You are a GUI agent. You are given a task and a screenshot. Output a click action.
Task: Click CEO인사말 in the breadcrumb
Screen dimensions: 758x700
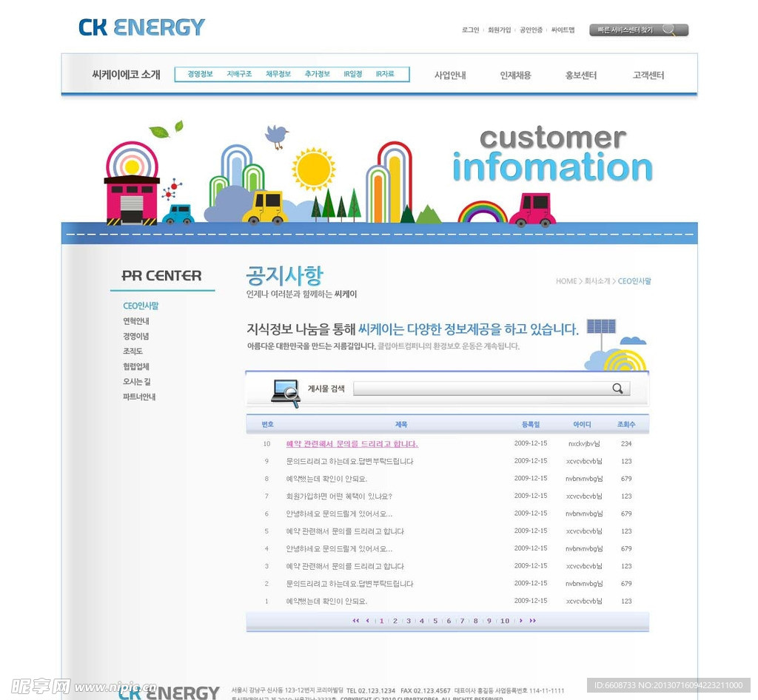(634, 281)
